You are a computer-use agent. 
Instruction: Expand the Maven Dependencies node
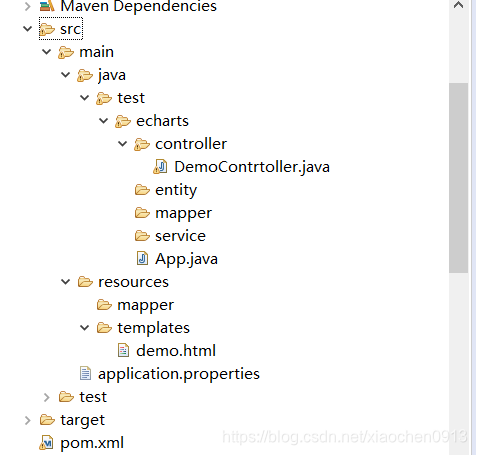[28, 6]
